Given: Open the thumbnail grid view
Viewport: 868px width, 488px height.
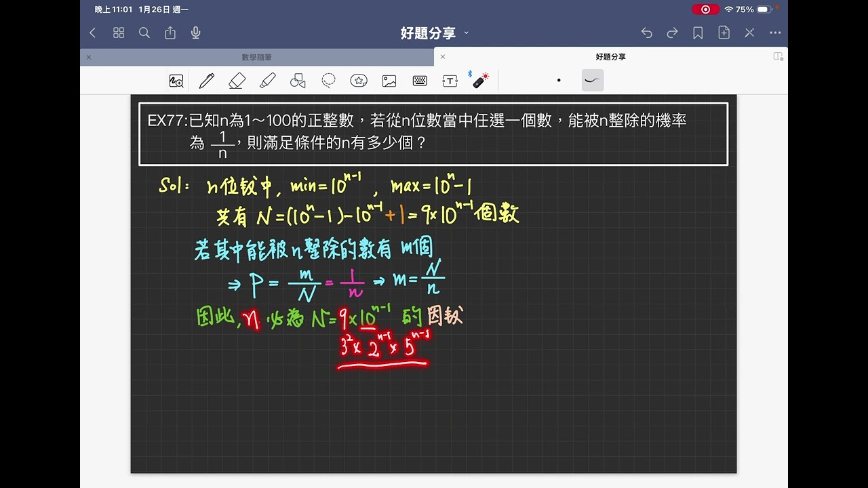Looking at the screenshot, I should coord(119,33).
